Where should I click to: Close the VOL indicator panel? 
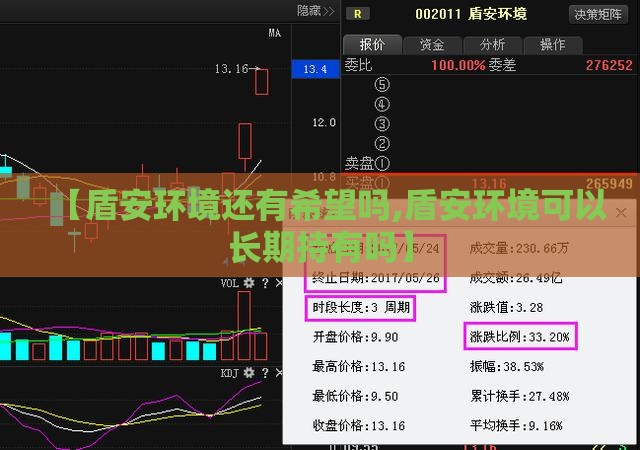click(x=279, y=283)
